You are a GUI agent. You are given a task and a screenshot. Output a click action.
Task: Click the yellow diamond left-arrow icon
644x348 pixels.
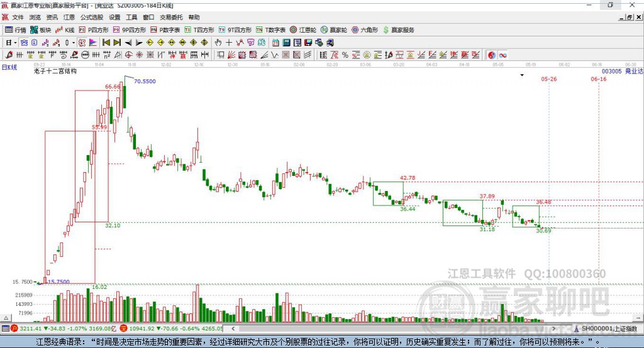click(150, 43)
